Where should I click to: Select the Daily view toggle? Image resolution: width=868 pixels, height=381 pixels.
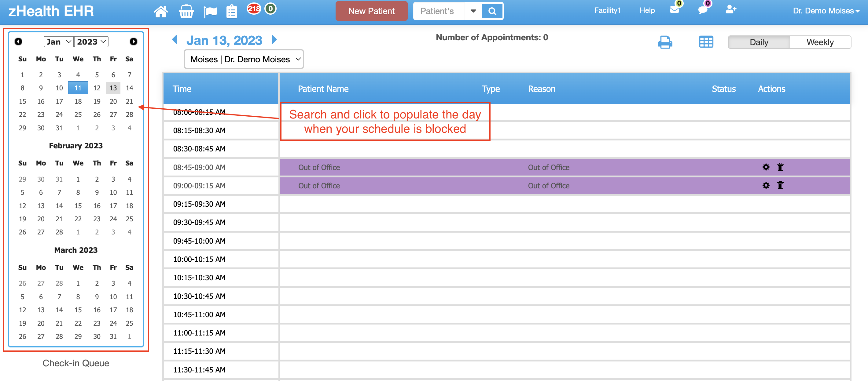point(759,42)
